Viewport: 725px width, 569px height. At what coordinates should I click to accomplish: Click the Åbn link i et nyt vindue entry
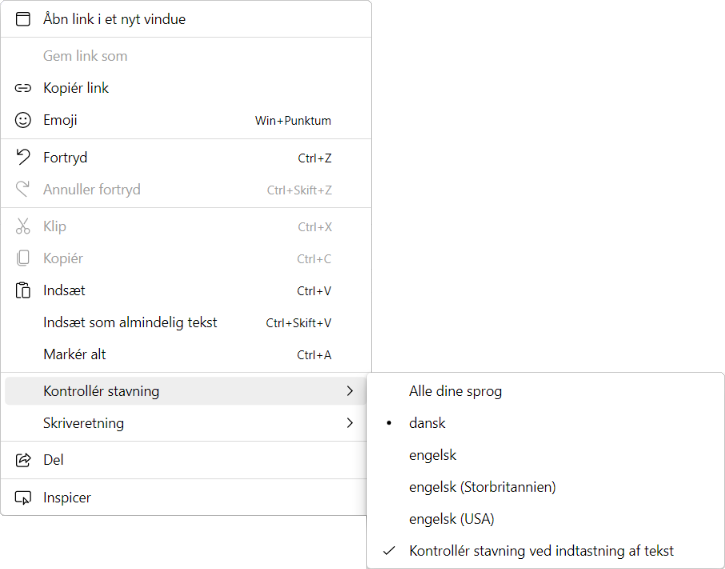tap(114, 19)
